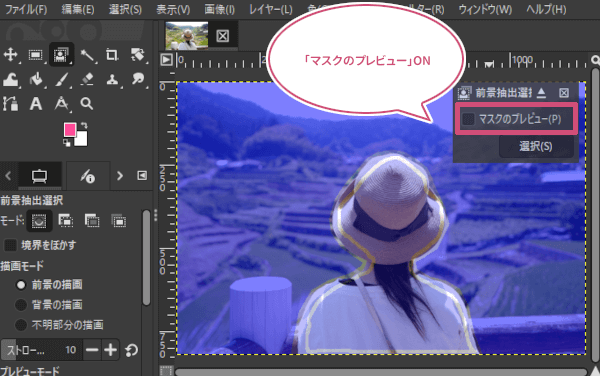Select the Move tool
600x376 pixels.
point(10,55)
